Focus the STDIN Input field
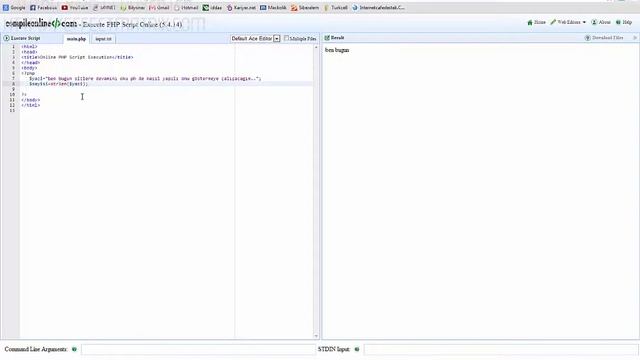This screenshot has height=360, width=640. (501, 349)
